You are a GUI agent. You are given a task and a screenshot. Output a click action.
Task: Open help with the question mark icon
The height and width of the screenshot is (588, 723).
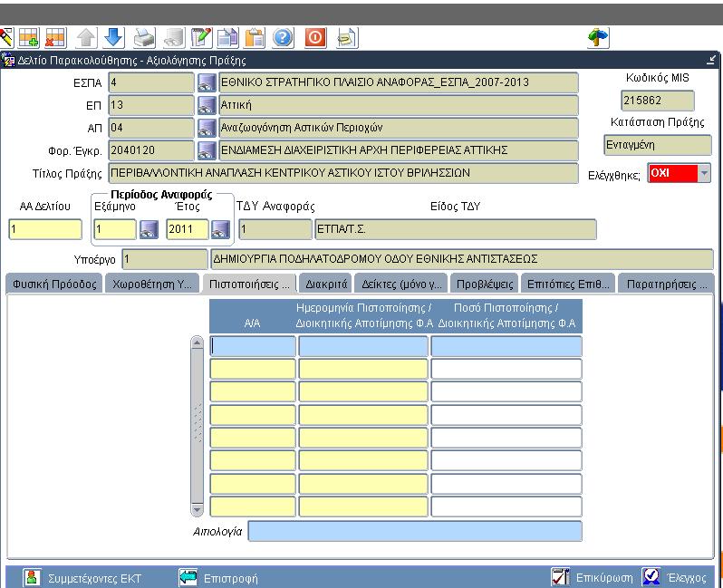point(283,37)
